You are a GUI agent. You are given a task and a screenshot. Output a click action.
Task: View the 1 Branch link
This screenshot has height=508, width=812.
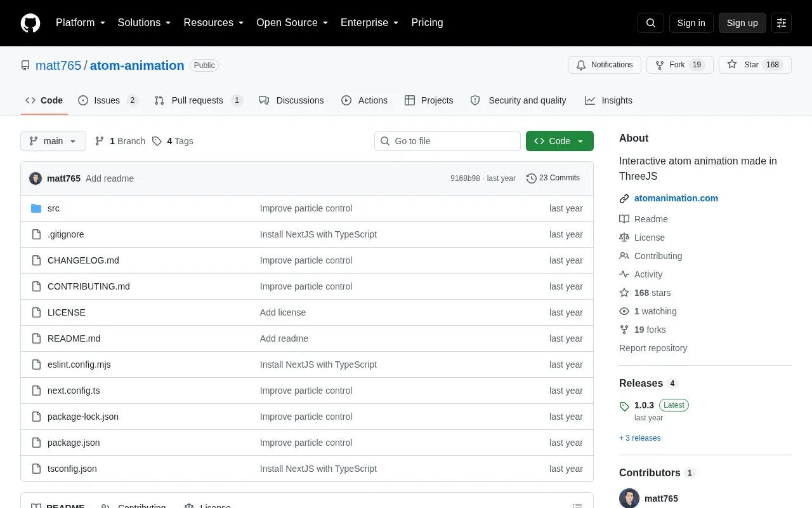(x=121, y=141)
